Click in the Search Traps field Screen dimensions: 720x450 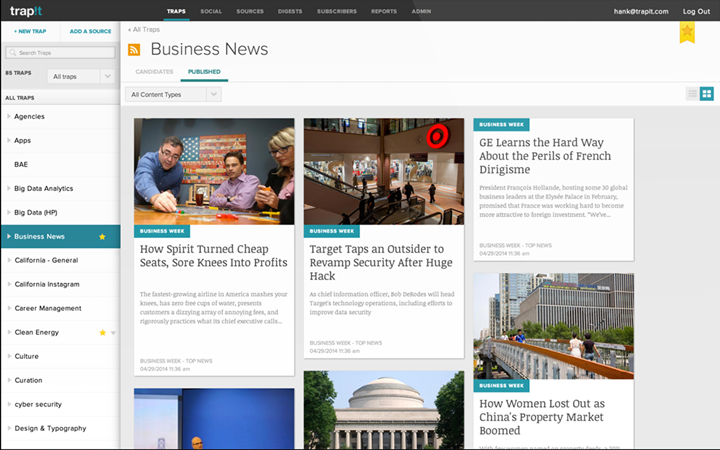60,52
